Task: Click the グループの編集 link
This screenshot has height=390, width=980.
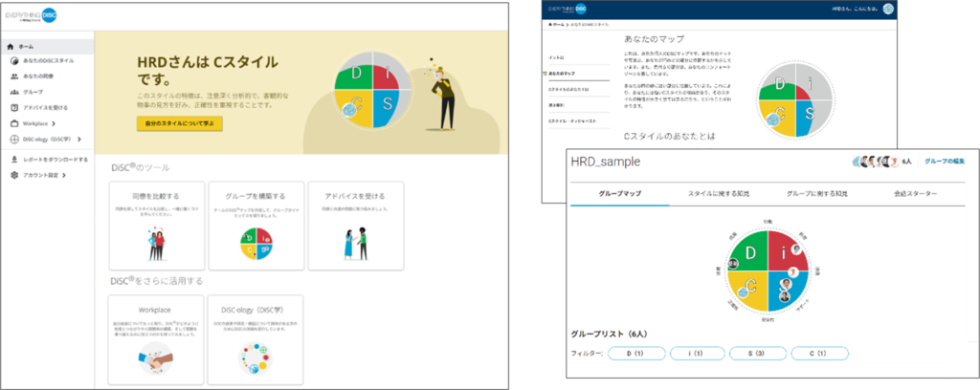Action: 944,162
